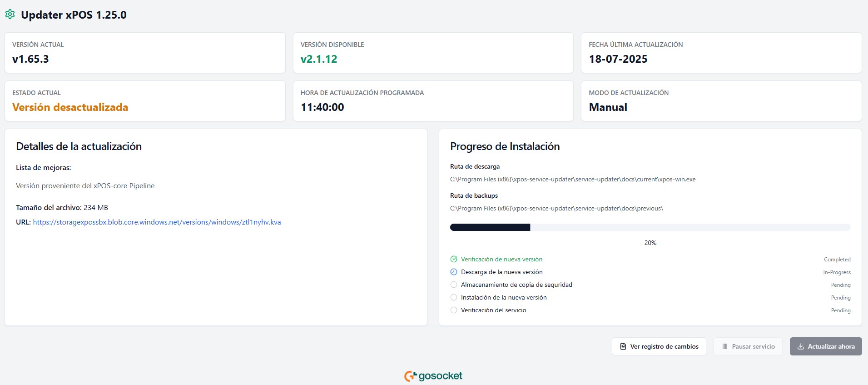Screen dimensions: 868x385
Task: Click Instalación de la nueva versión step
Action: click(x=504, y=297)
